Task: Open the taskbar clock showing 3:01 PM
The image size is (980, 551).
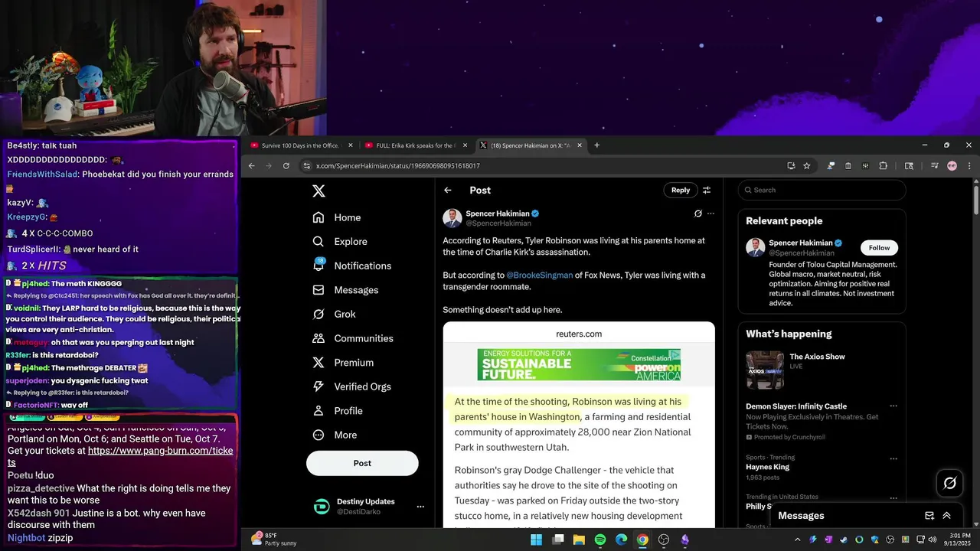Action: 958,540
